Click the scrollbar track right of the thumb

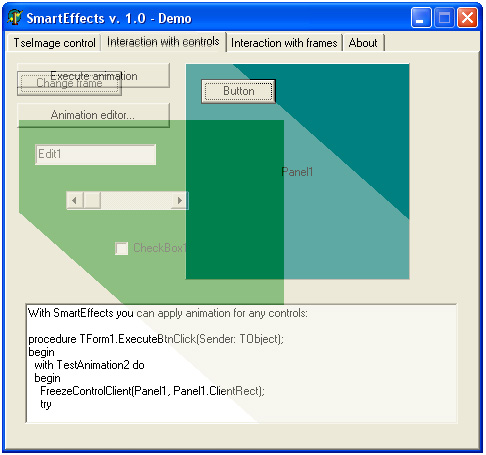pyautogui.click(x=136, y=200)
